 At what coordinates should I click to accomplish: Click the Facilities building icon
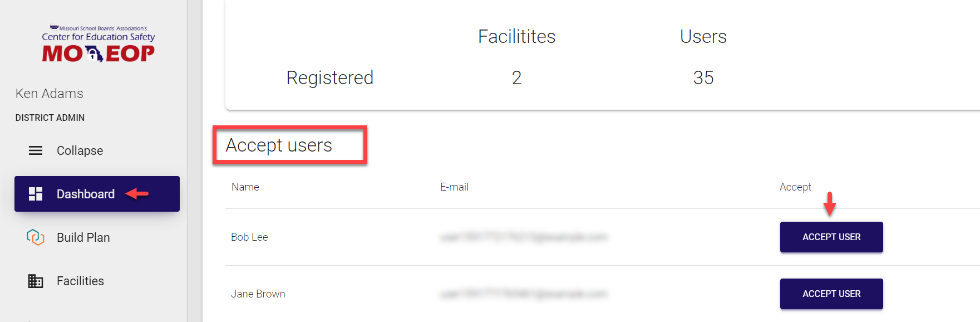[36, 281]
